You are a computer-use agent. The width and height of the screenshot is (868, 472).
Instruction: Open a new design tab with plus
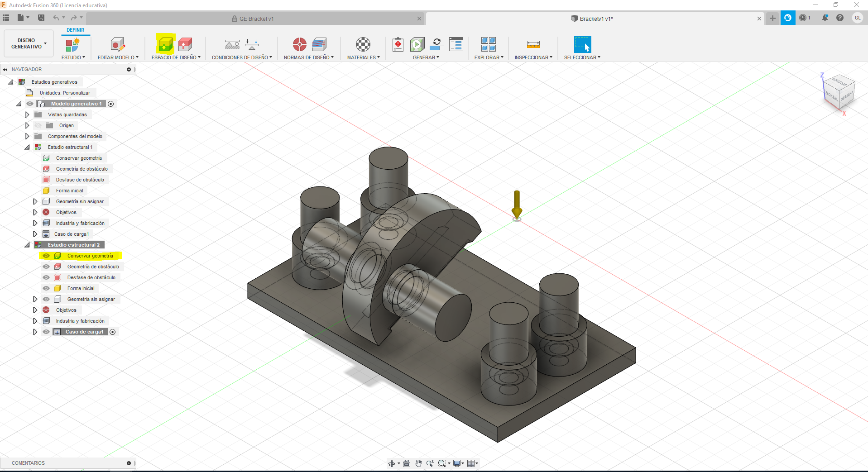[772, 18]
